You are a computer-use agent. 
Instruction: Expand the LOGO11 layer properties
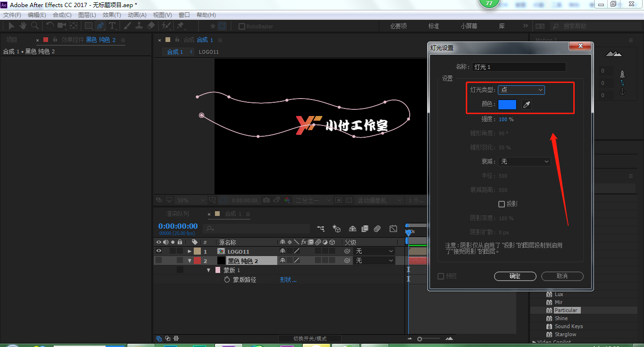click(x=190, y=251)
